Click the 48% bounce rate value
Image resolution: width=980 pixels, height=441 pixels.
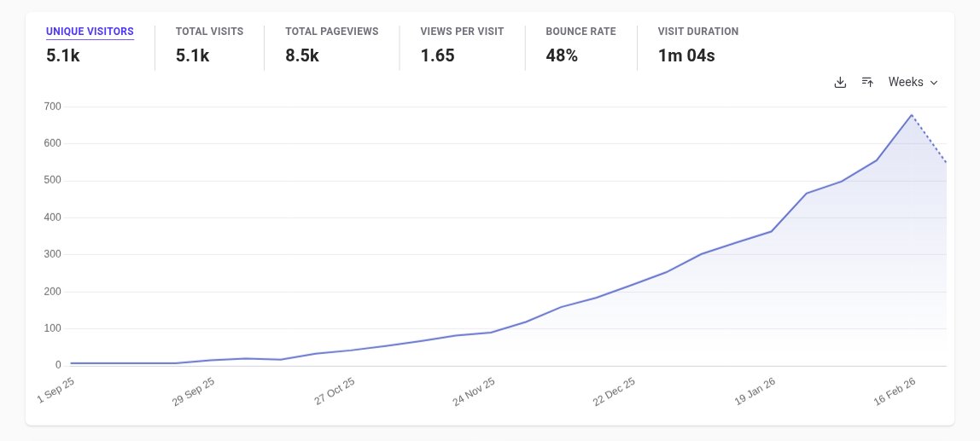[x=561, y=55]
